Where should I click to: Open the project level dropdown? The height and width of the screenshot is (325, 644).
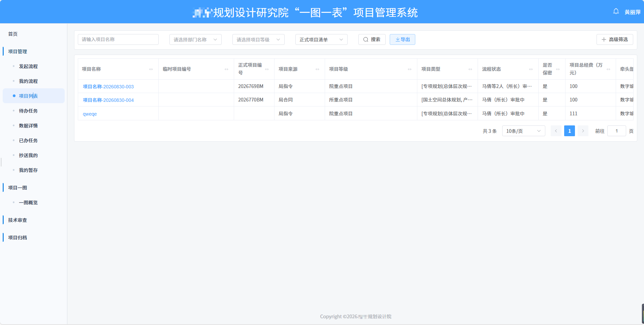pyautogui.click(x=258, y=39)
